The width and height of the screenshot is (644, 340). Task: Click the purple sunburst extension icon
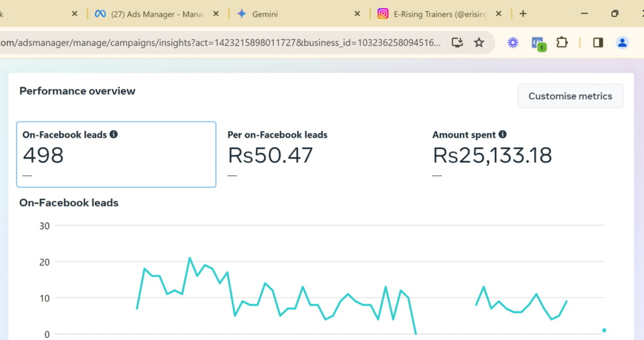point(513,43)
